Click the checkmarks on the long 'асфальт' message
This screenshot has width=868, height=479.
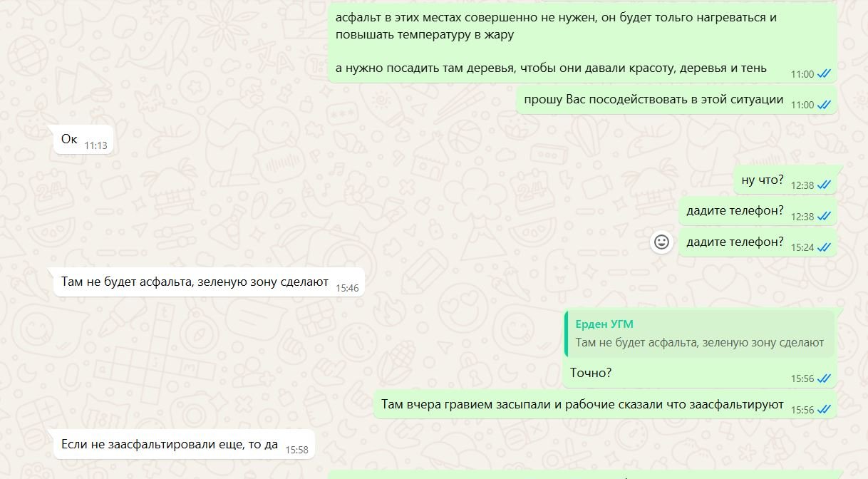tap(824, 74)
